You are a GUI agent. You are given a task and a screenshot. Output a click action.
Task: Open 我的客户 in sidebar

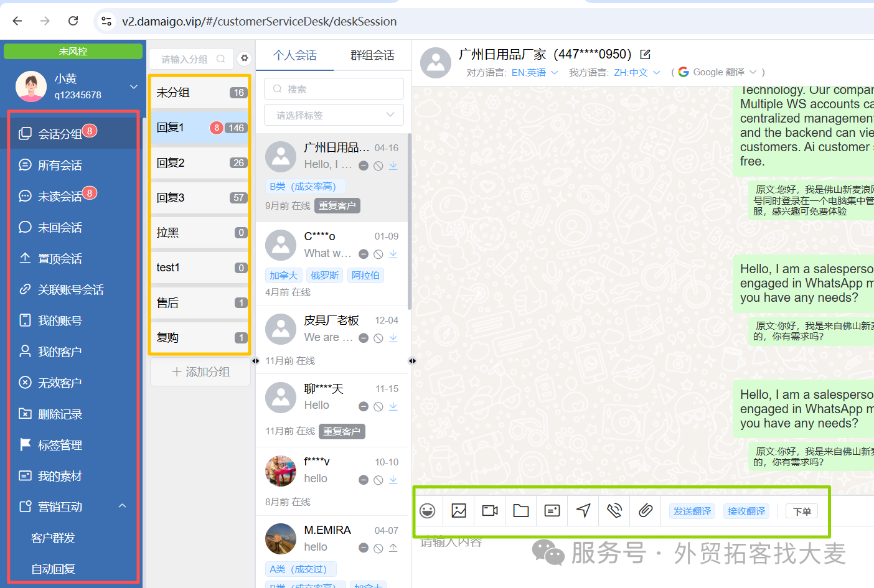[x=73, y=352]
